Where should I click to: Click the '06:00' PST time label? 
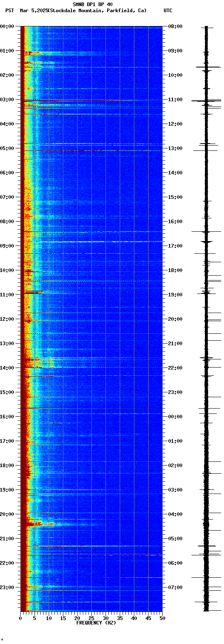pyautogui.click(x=7, y=173)
